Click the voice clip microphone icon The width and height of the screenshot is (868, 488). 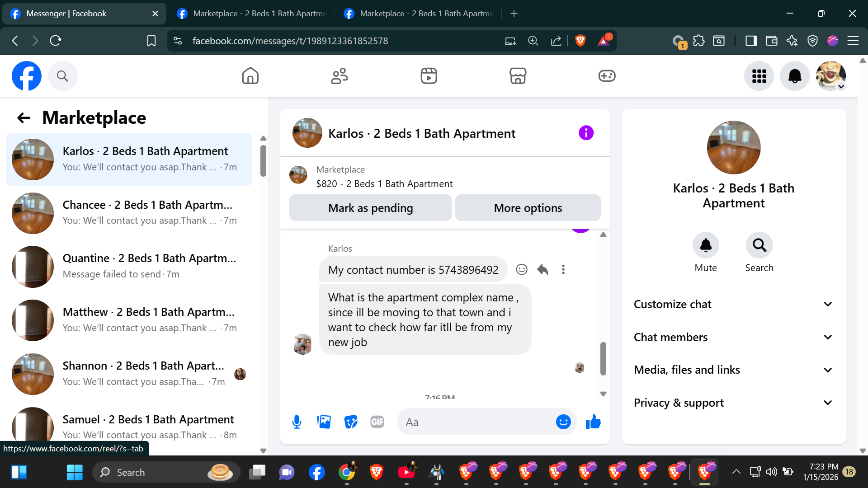(x=297, y=422)
